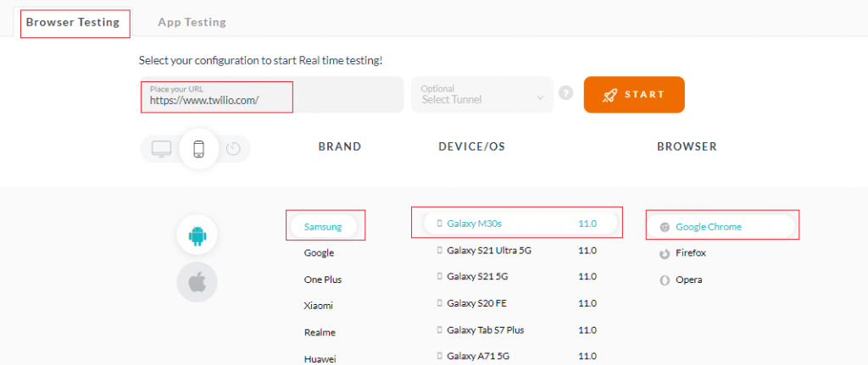Open the Select Tunnel dropdown
The height and width of the screenshot is (365, 868).
coord(481,95)
